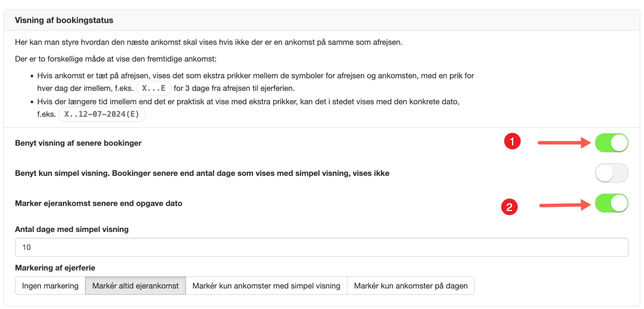
Task: Turn off "Marker ejerankomst senere end opgave dato"
Action: pos(612,203)
